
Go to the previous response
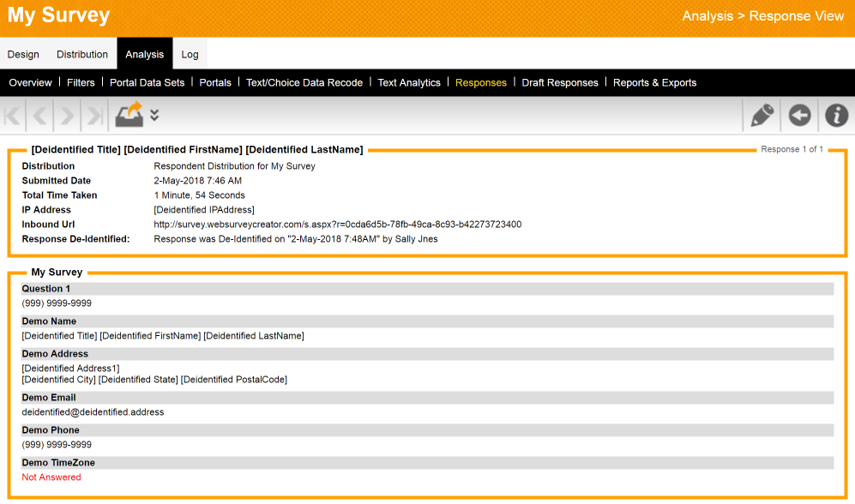(x=41, y=116)
